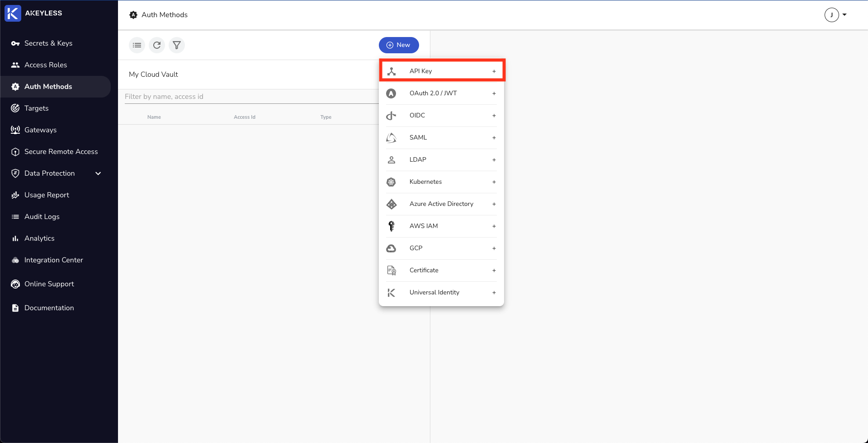Click the plus next to API Key
The width and height of the screenshot is (868, 443).
(494, 71)
